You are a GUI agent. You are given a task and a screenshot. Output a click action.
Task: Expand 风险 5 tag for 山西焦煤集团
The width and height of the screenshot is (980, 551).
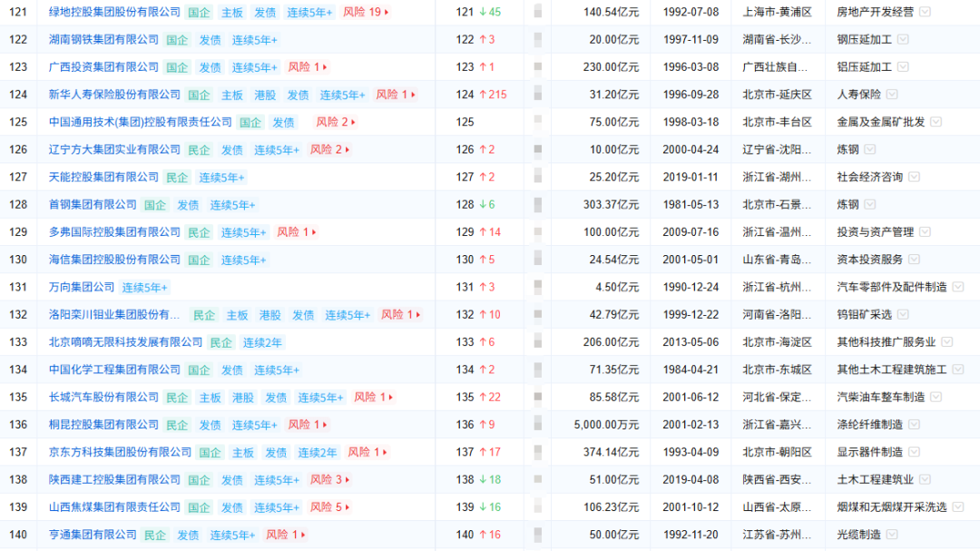coord(329,507)
